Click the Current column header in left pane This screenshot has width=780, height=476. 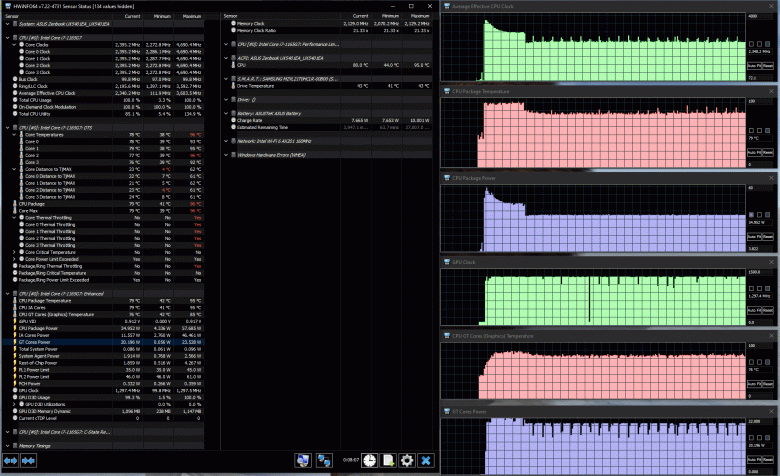[x=132, y=16]
